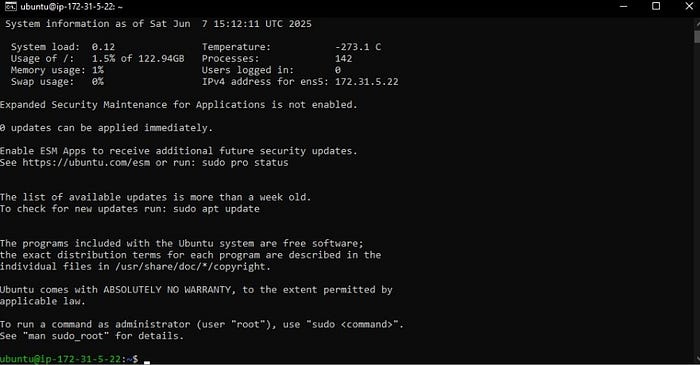Minimize the terminal window

point(624,6)
